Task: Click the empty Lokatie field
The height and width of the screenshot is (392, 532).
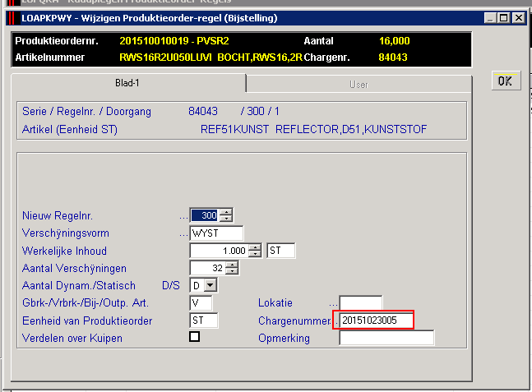Action: pyautogui.click(x=361, y=302)
